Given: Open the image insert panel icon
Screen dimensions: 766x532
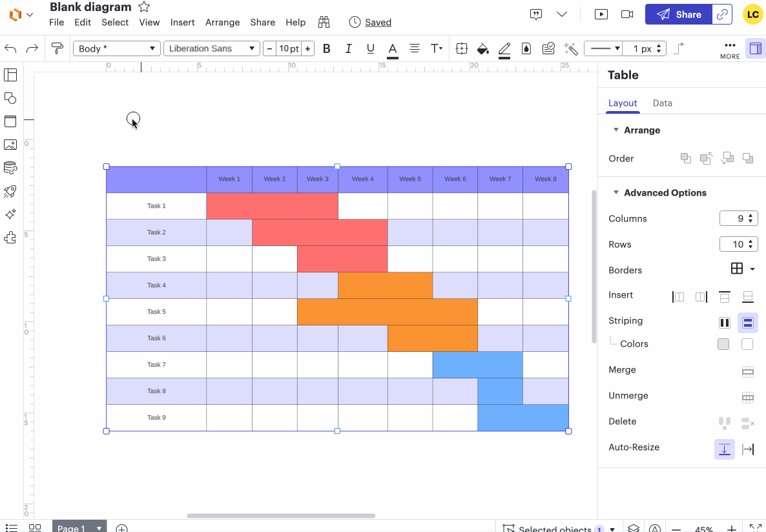Looking at the screenshot, I should (x=10, y=145).
